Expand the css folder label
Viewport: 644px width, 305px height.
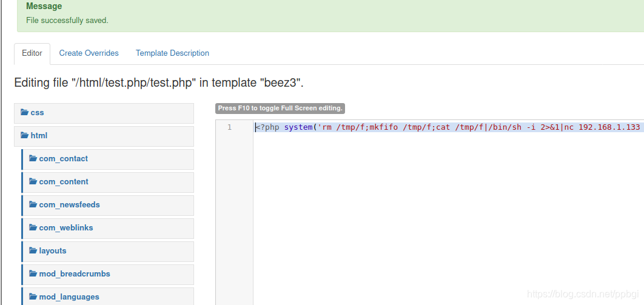(38, 112)
